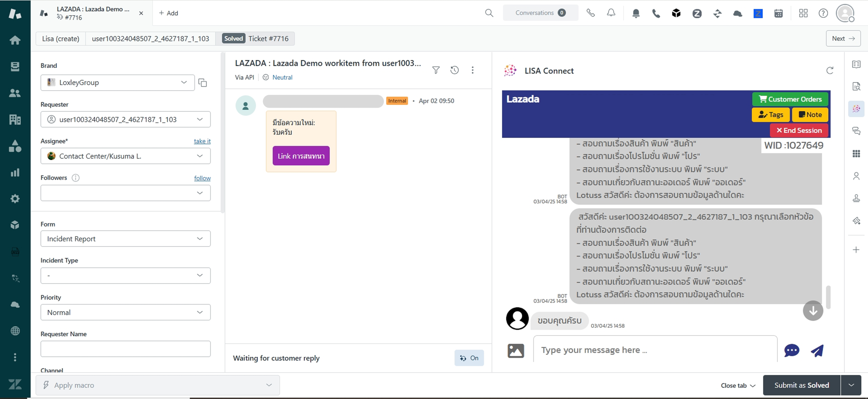The height and width of the screenshot is (399, 868).
Task: Refresh the LISA Connect panel
Action: pos(830,70)
